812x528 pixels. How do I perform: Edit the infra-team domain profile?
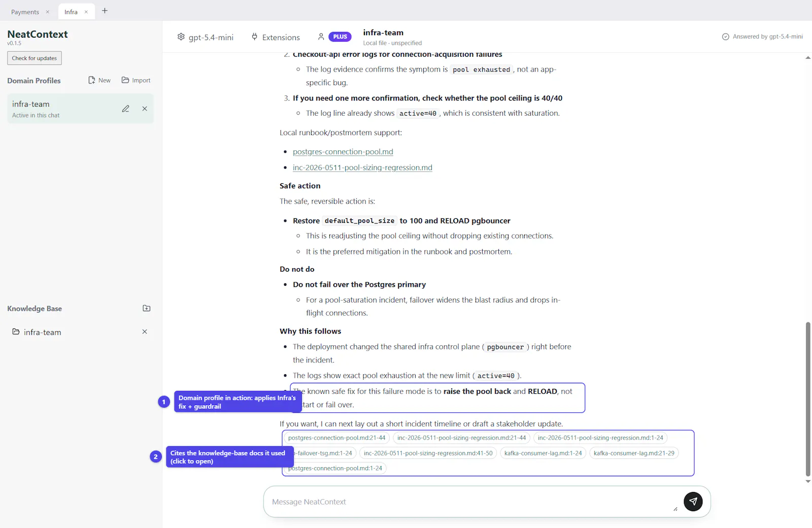pyautogui.click(x=125, y=109)
